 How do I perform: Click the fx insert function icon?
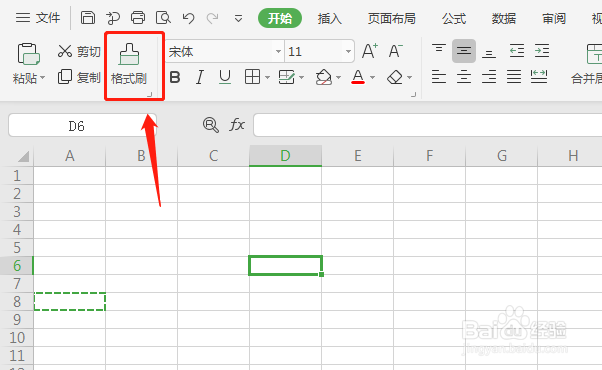[237, 125]
